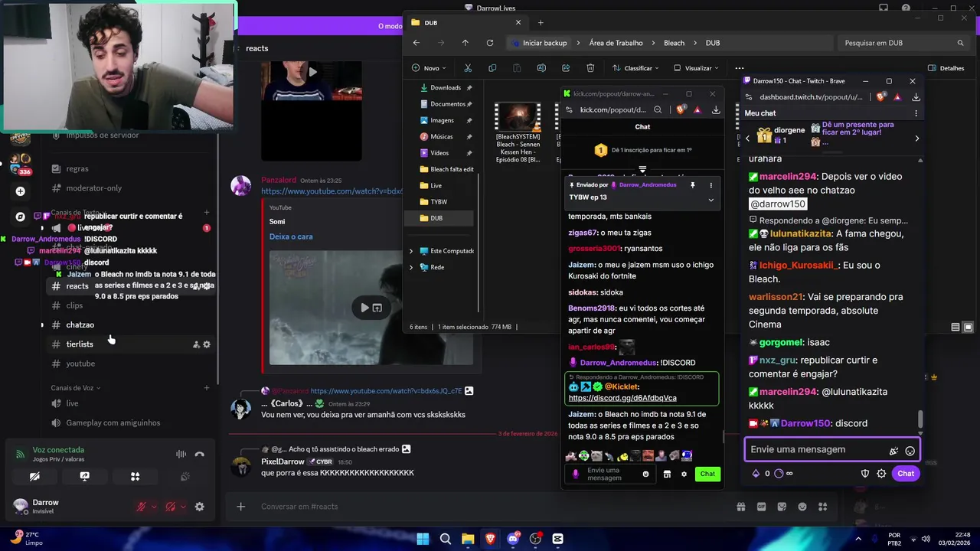The height and width of the screenshot is (551, 980).
Task: Expand Este Computador in navigation pane
Action: [411, 251]
